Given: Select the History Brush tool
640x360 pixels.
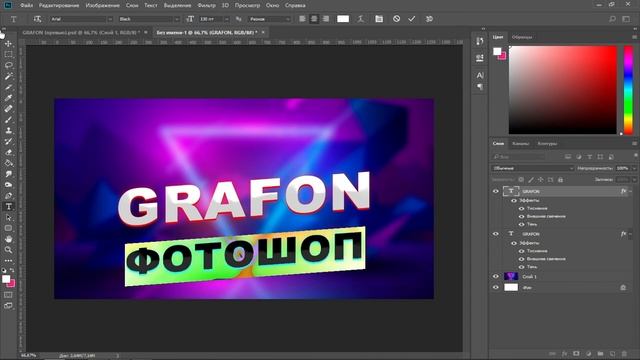Looking at the screenshot, I should point(8,142).
